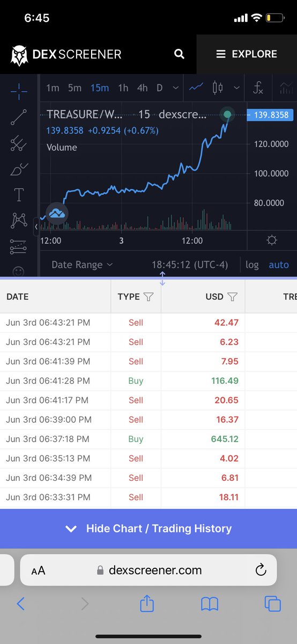Switch chart to 1m timeframe
Image resolution: width=297 pixels, height=644 pixels.
[53, 88]
